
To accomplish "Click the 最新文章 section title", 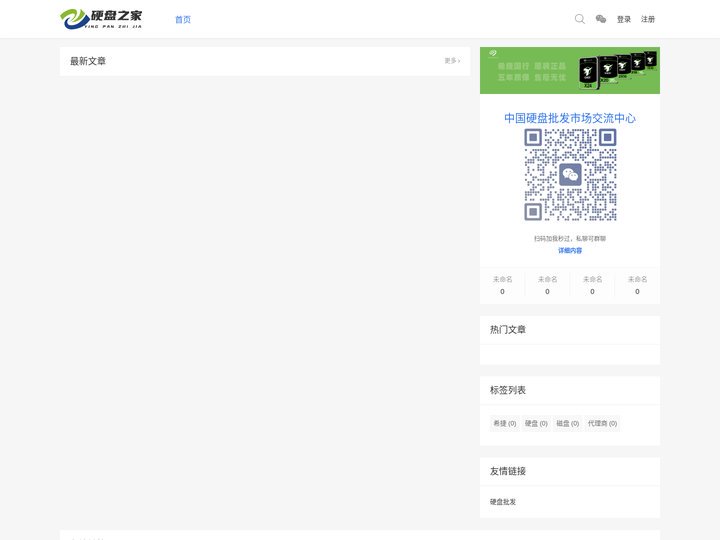I will (x=88, y=61).
